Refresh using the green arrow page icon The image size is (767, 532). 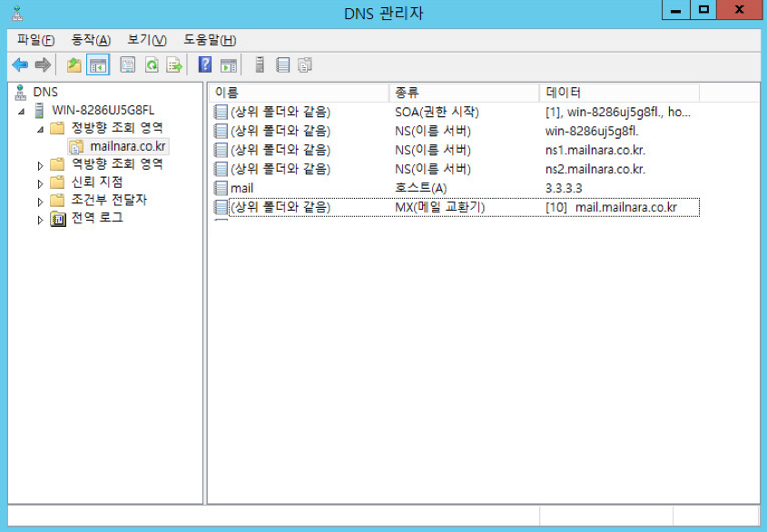[x=152, y=64]
